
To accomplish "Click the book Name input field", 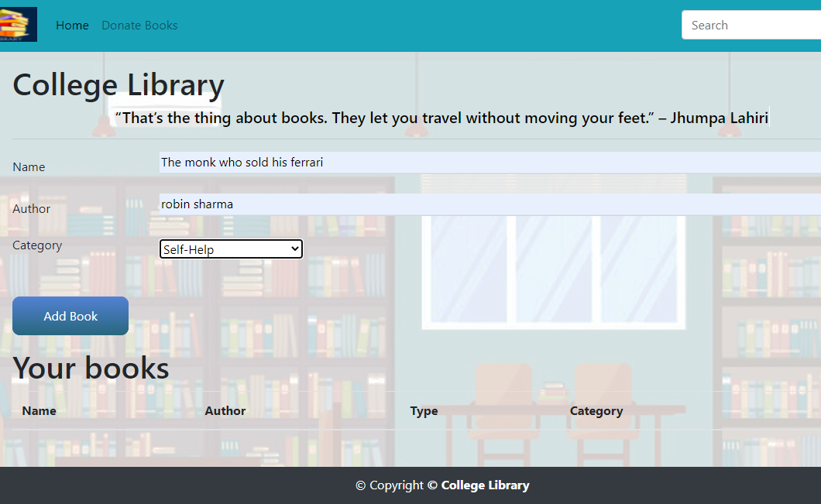I will pyautogui.click(x=488, y=163).
